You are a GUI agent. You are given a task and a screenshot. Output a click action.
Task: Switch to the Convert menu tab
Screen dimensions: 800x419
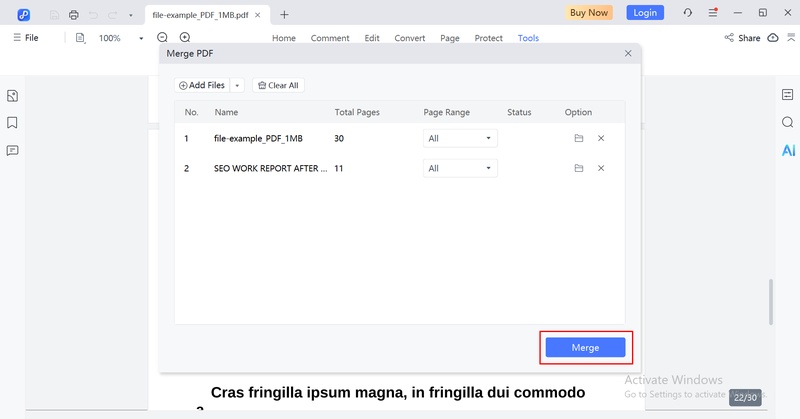pyautogui.click(x=409, y=38)
